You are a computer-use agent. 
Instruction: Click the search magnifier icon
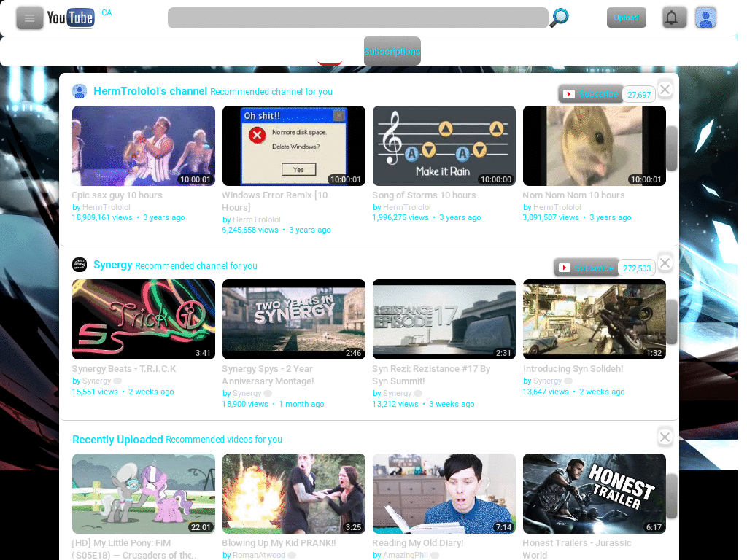(559, 17)
